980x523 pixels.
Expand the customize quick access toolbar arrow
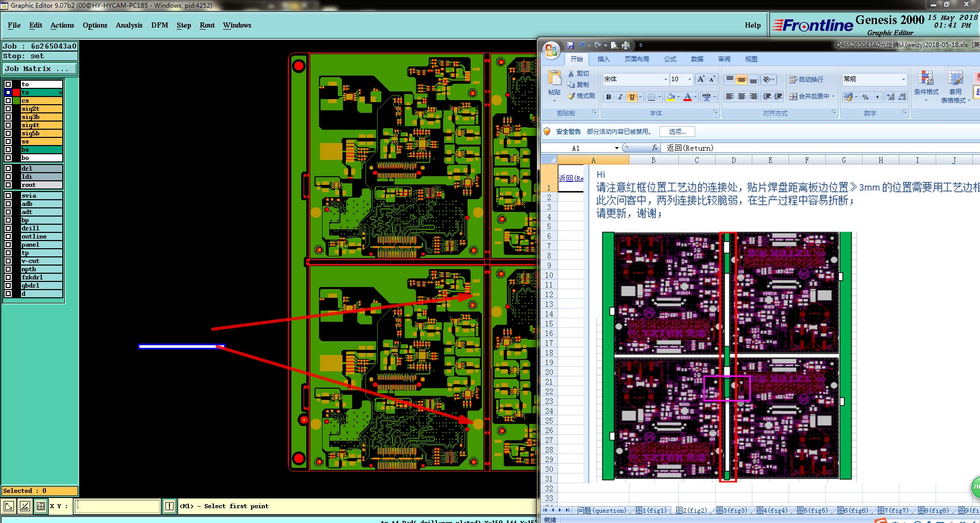point(641,45)
